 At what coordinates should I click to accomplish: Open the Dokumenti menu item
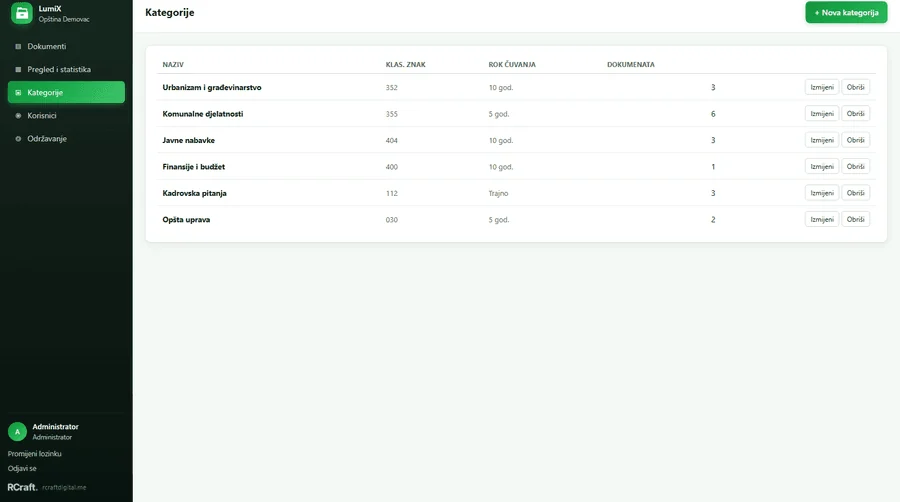click(66, 46)
